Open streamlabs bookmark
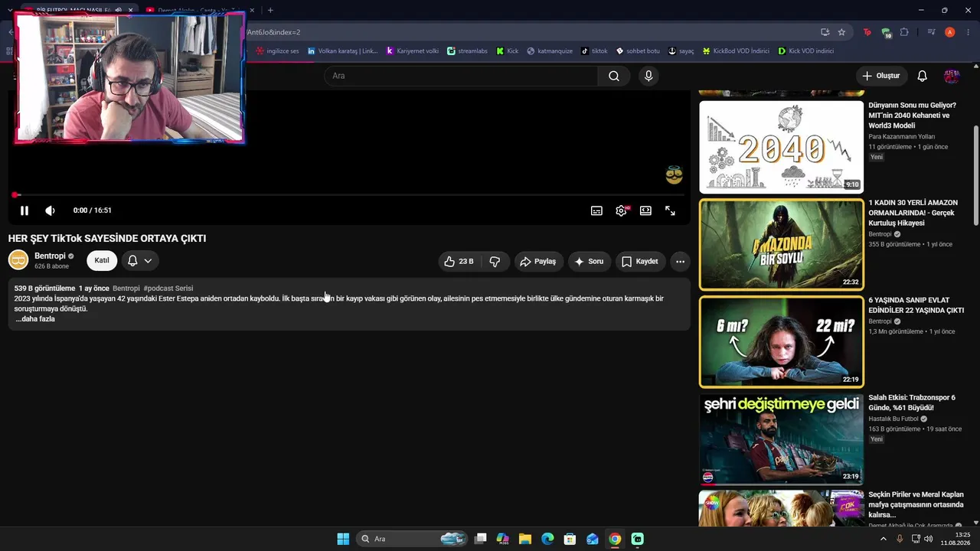Screen dimensions: 980x551 (467, 51)
